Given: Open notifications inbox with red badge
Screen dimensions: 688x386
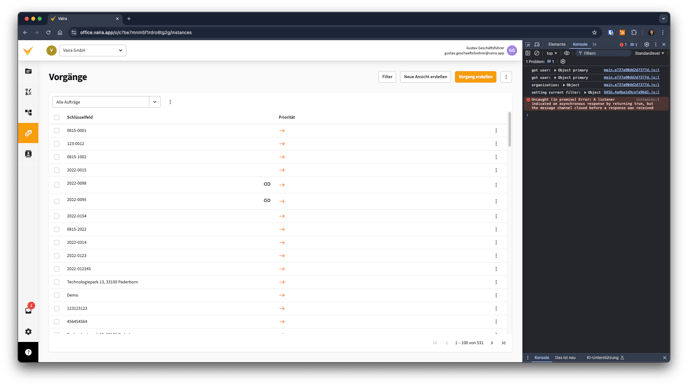Looking at the screenshot, I should coord(29,310).
